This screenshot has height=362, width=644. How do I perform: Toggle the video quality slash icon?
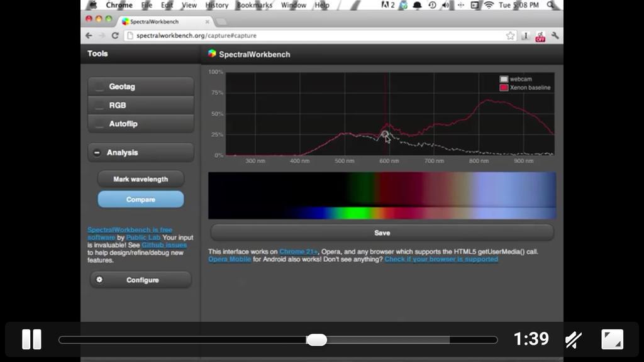click(x=574, y=339)
